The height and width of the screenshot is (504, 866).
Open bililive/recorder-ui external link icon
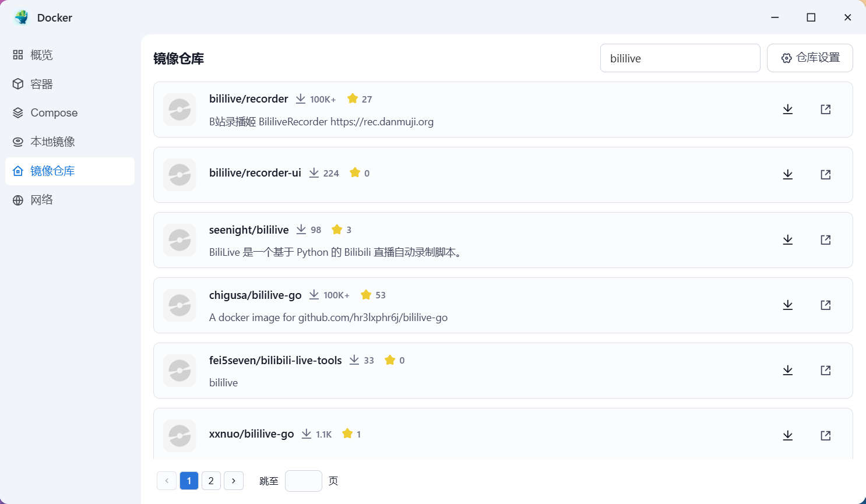(x=826, y=175)
